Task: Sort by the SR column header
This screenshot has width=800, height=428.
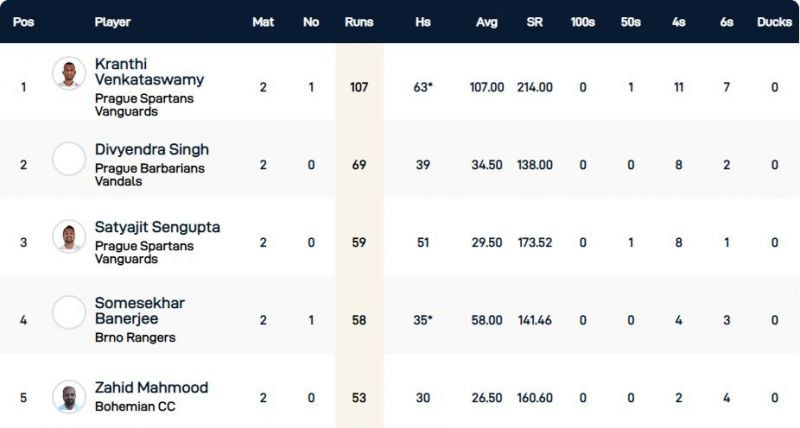Action: [535, 22]
